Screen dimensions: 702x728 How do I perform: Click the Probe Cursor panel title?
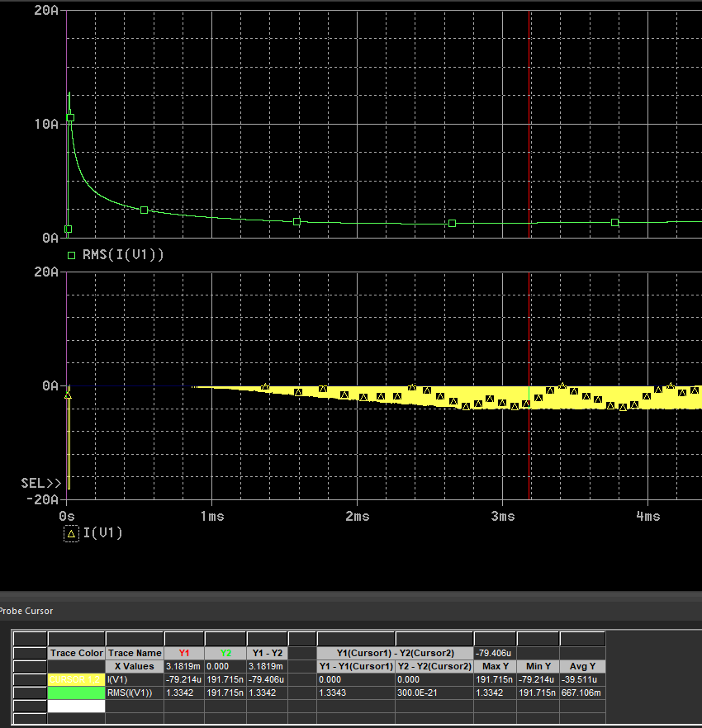(26, 611)
